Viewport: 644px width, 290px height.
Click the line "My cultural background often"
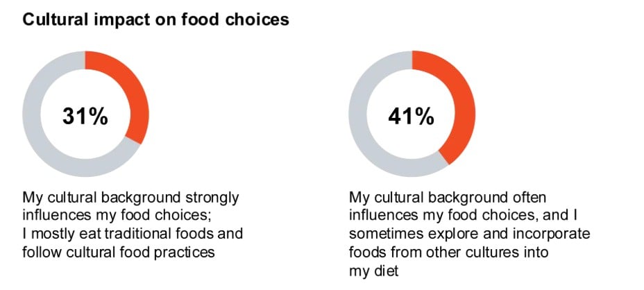coord(448,198)
